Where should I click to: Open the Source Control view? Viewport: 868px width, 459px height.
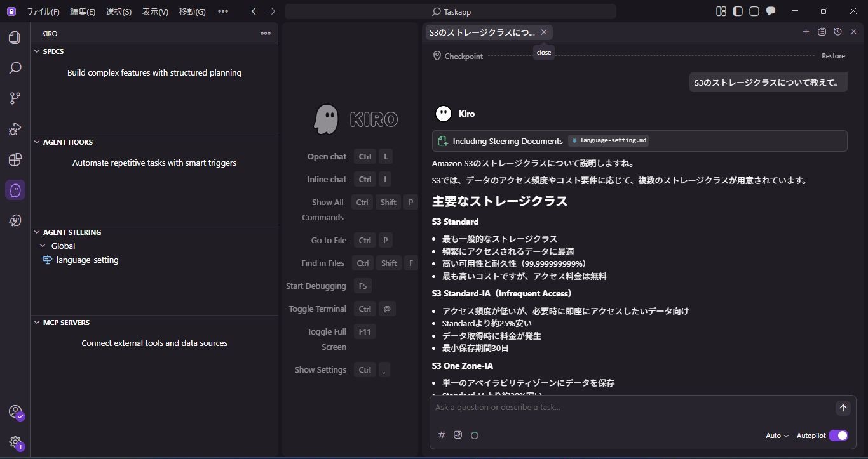(15, 98)
